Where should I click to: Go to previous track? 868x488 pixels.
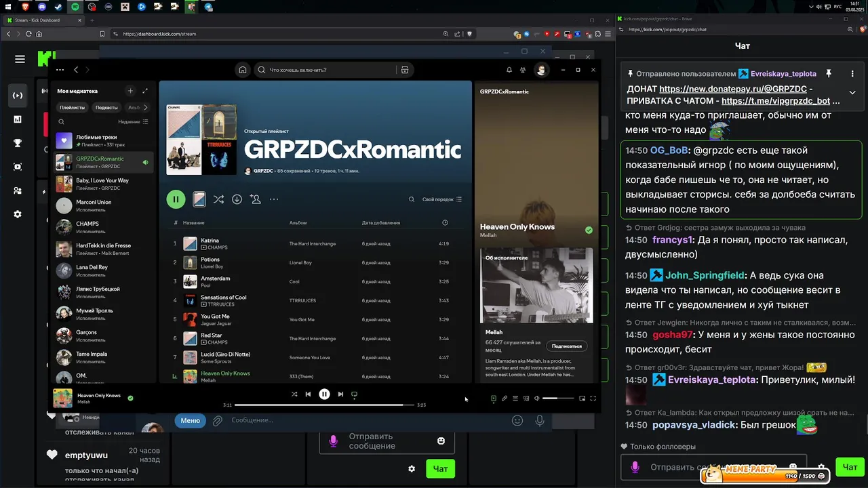click(308, 394)
